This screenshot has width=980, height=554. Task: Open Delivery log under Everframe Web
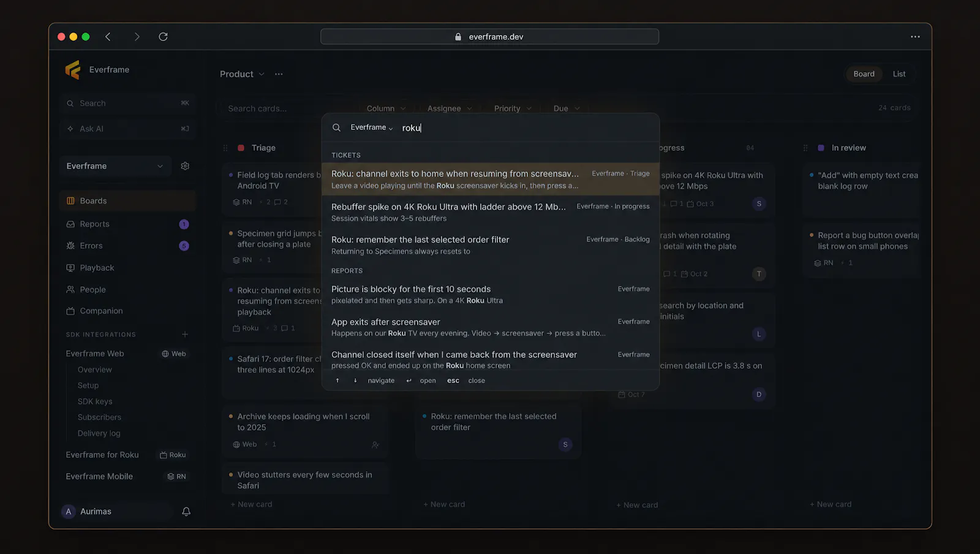click(99, 433)
